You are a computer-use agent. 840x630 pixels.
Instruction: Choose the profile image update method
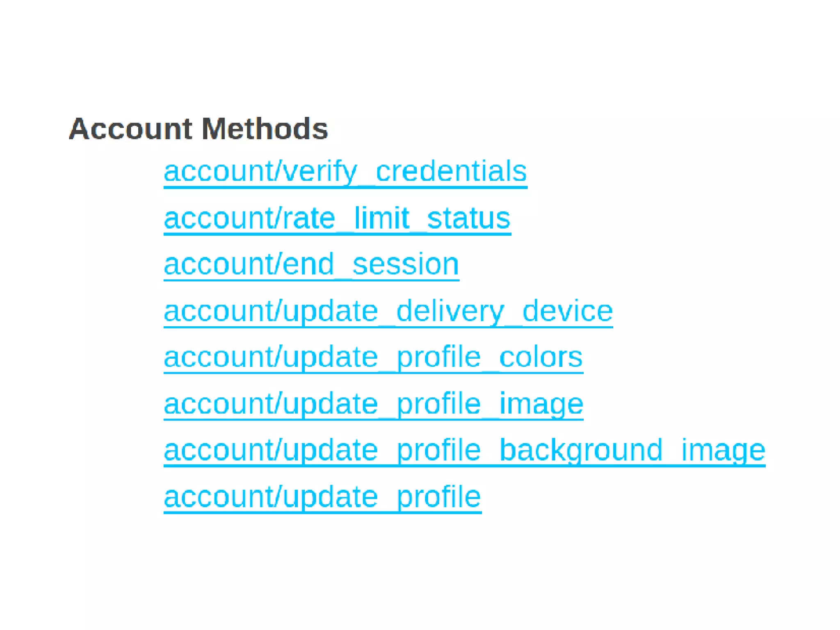(373, 404)
